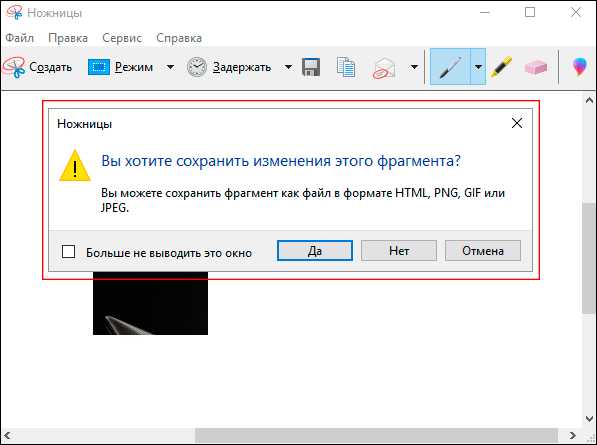Expand the Режим dropdown arrow
This screenshot has width=597, height=445.
click(171, 67)
